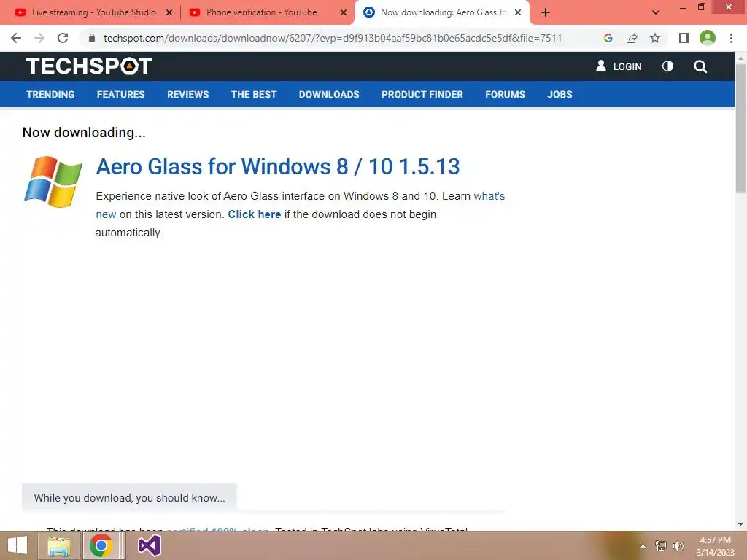
Task: Launch Visual Studio from the taskbar
Action: click(149, 545)
